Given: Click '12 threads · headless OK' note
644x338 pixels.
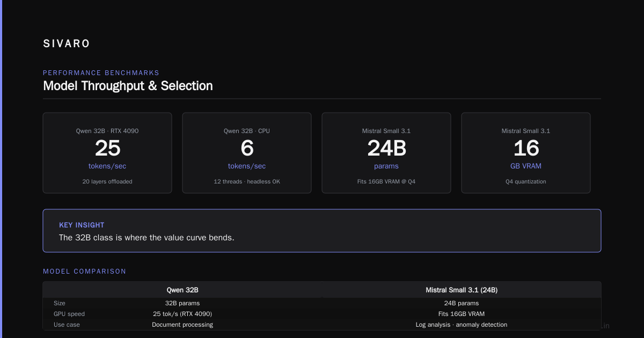Looking at the screenshot, I should tap(247, 181).
